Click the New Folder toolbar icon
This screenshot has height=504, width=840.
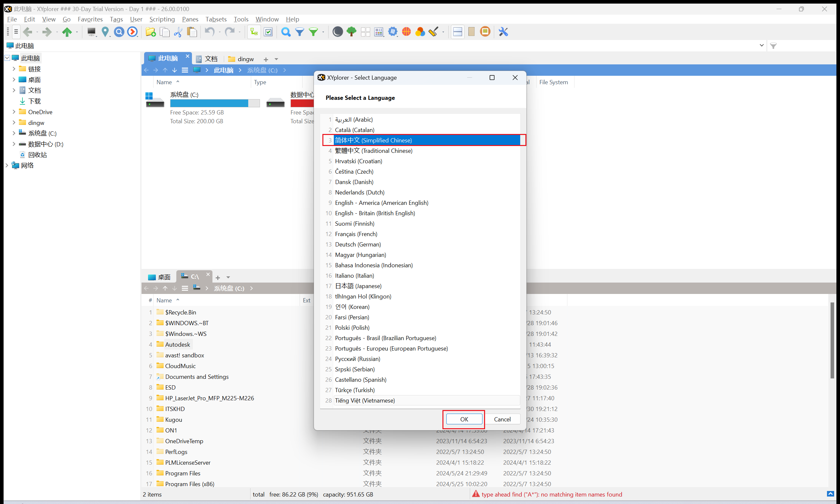(150, 32)
